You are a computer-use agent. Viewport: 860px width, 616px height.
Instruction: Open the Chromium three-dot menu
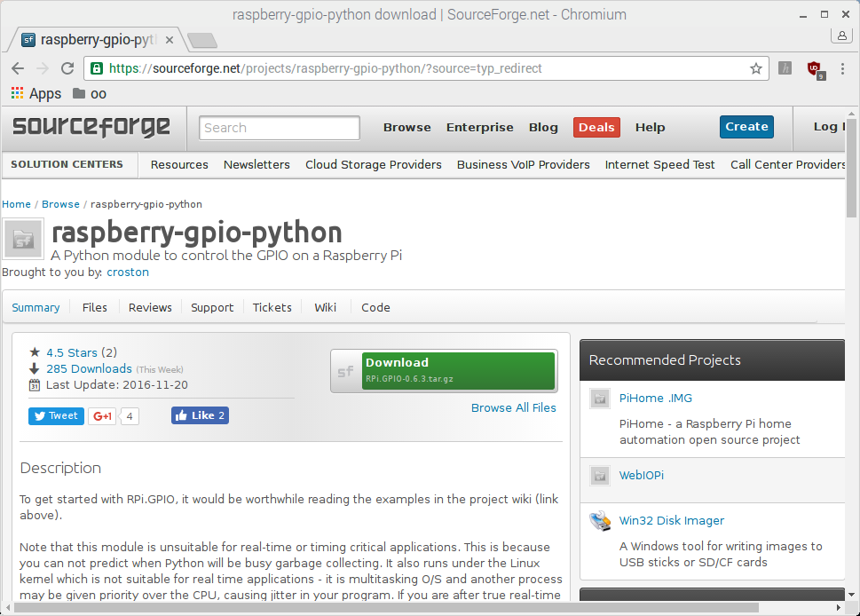(x=842, y=68)
